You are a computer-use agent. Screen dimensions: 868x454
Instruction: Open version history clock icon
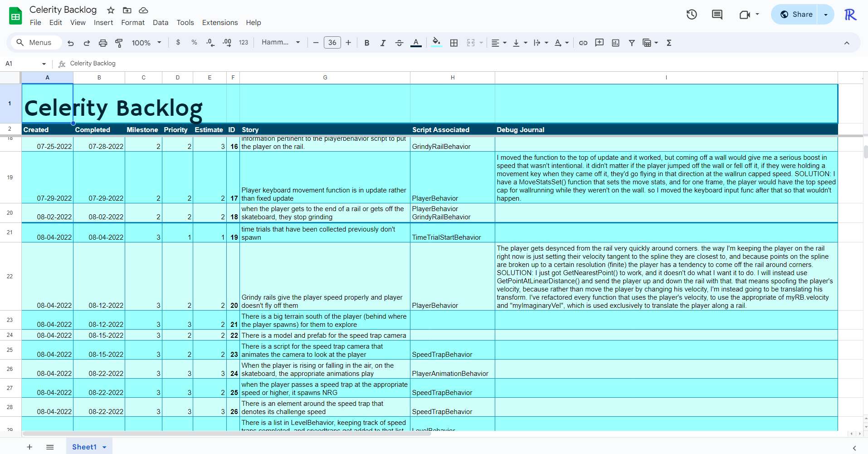[692, 15]
